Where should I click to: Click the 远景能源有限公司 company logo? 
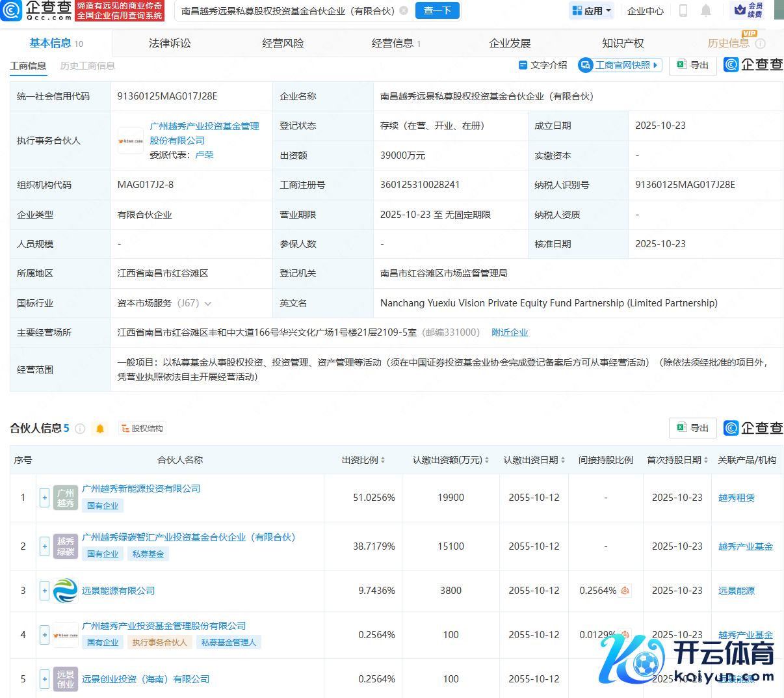(x=65, y=591)
